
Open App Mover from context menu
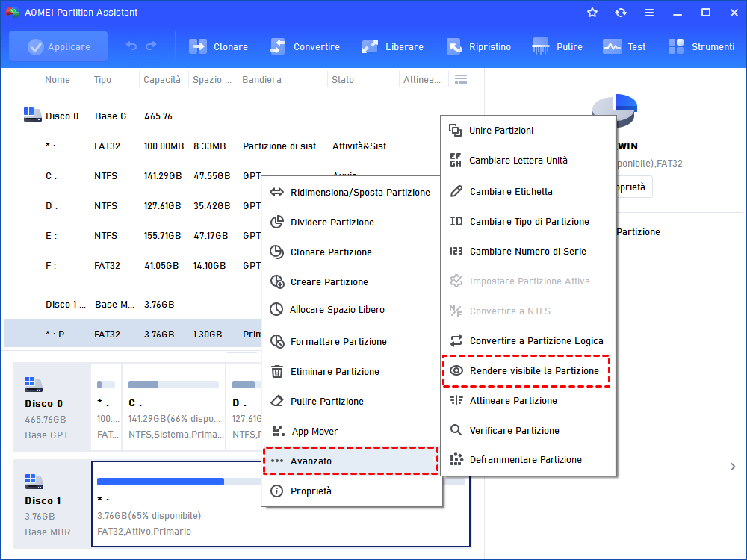pos(352,432)
